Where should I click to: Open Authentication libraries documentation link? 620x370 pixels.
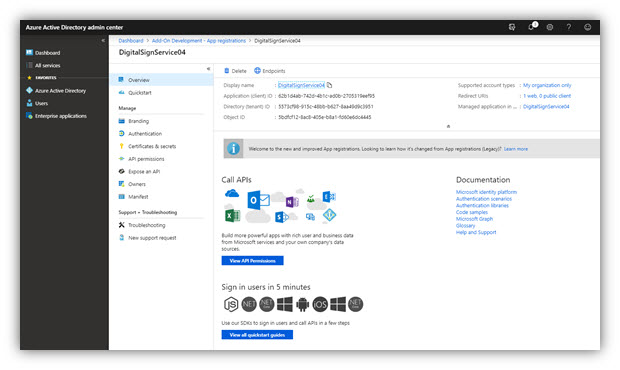[482, 206]
